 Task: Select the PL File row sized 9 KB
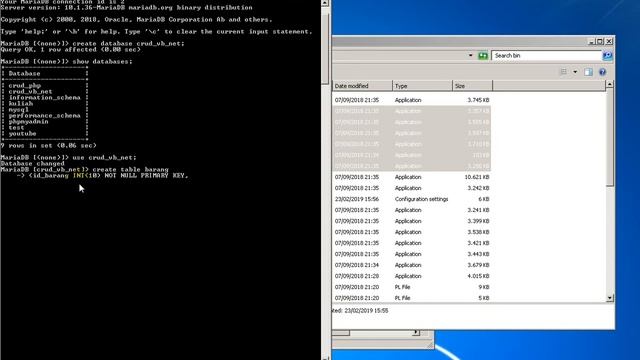[x=412, y=287]
